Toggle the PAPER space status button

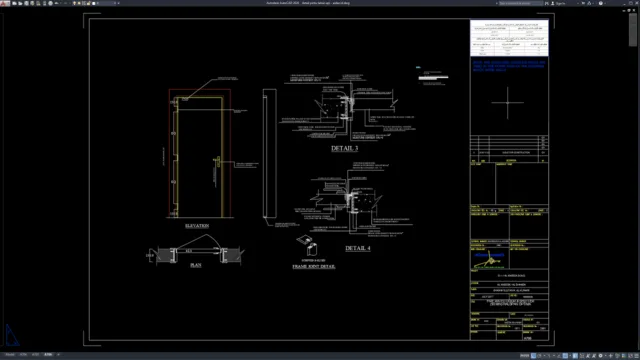coord(525,356)
